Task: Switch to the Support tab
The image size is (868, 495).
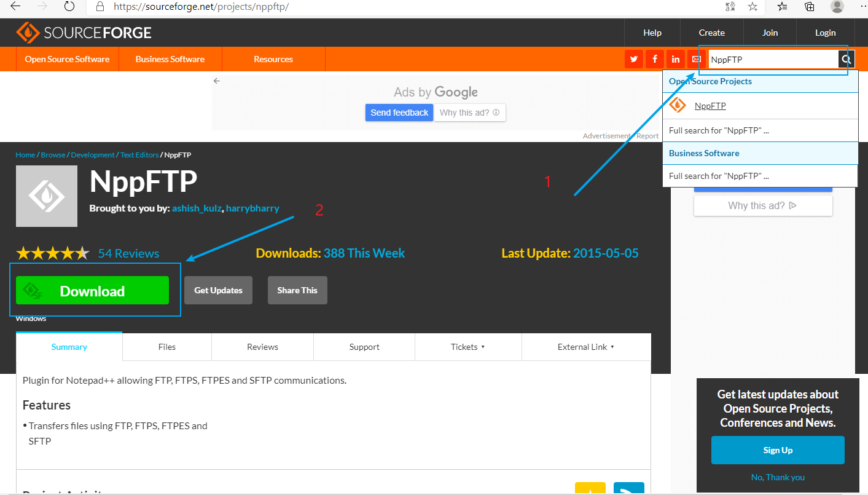Action: point(364,347)
